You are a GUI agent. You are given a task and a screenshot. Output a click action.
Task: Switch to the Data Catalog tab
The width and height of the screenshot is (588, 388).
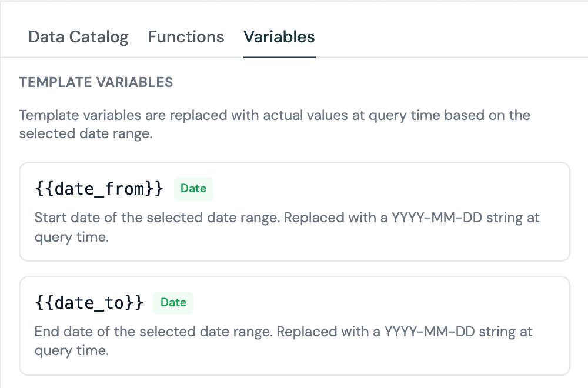(x=78, y=37)
